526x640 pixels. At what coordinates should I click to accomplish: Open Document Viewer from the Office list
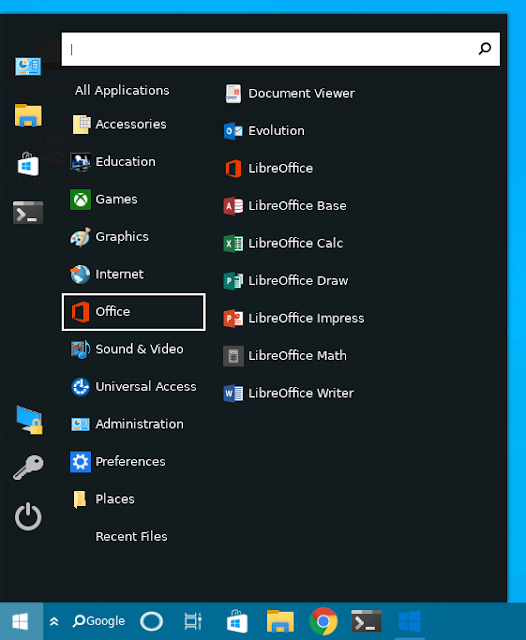point(290,93)
